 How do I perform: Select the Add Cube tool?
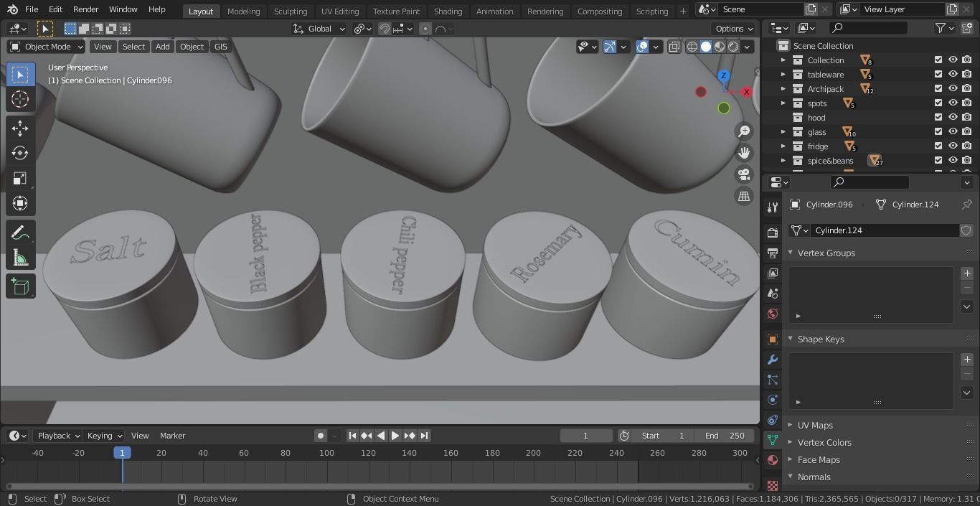(x=20, y=287)
